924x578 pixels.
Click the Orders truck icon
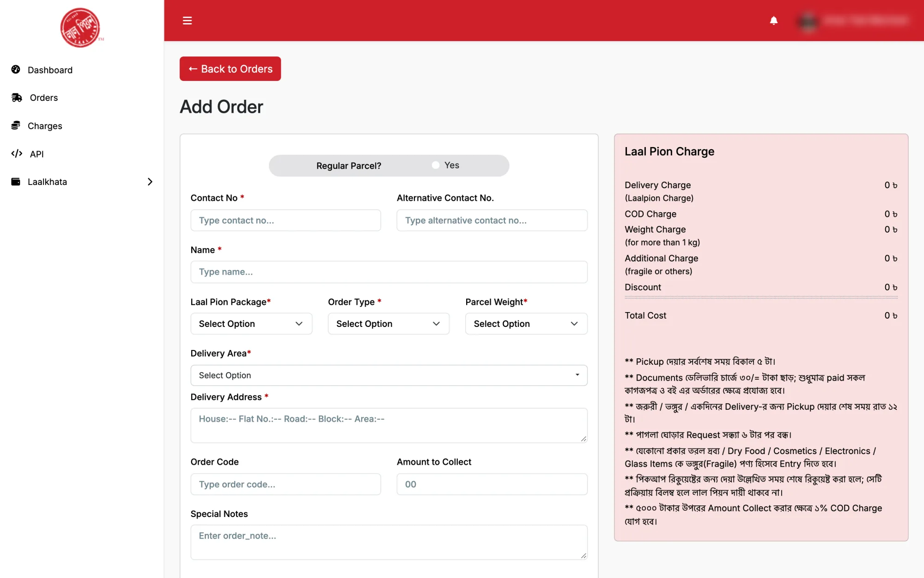point(17,98)
